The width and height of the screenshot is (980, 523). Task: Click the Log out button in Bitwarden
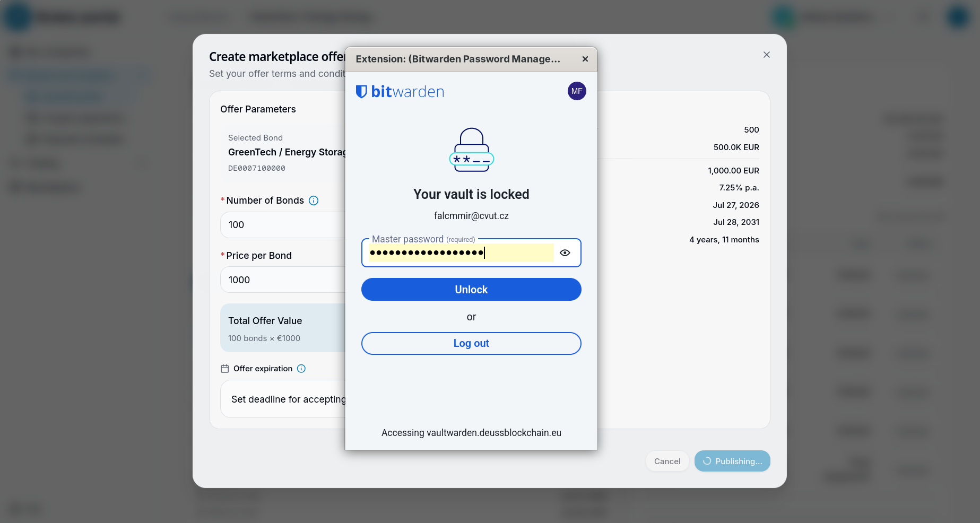471,343
